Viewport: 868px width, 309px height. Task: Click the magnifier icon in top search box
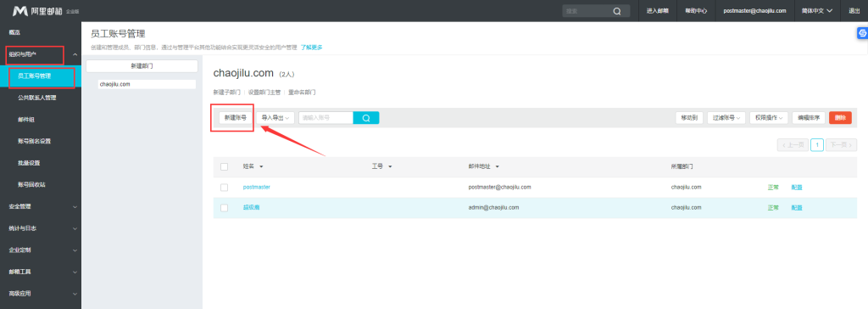(617, 11)
